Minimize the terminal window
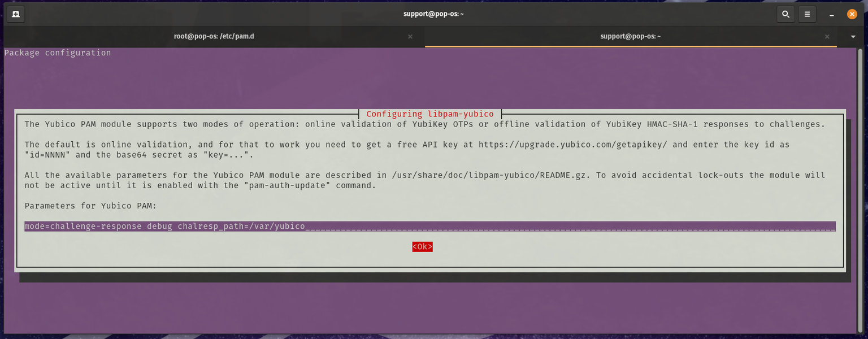 (831, 14)
